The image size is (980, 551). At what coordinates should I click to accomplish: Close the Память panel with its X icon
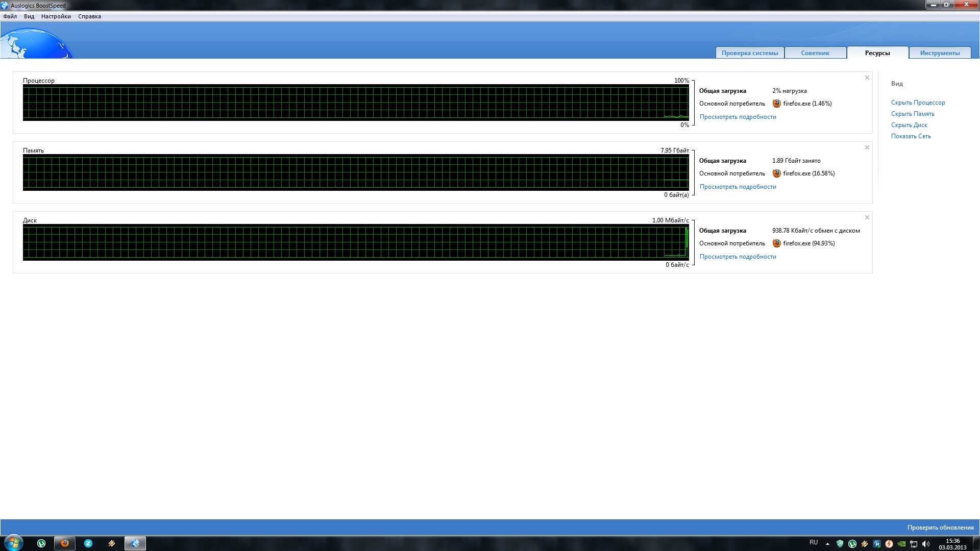click(867, 148)
